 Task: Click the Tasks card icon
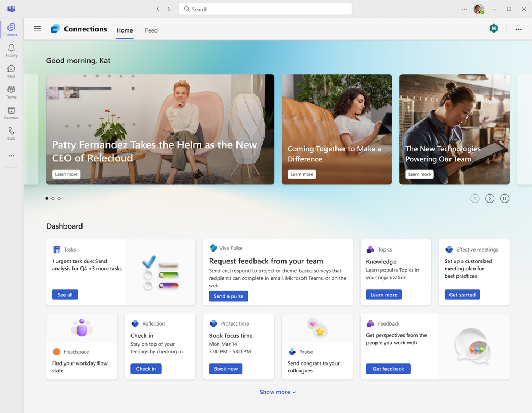pos(56,249)
